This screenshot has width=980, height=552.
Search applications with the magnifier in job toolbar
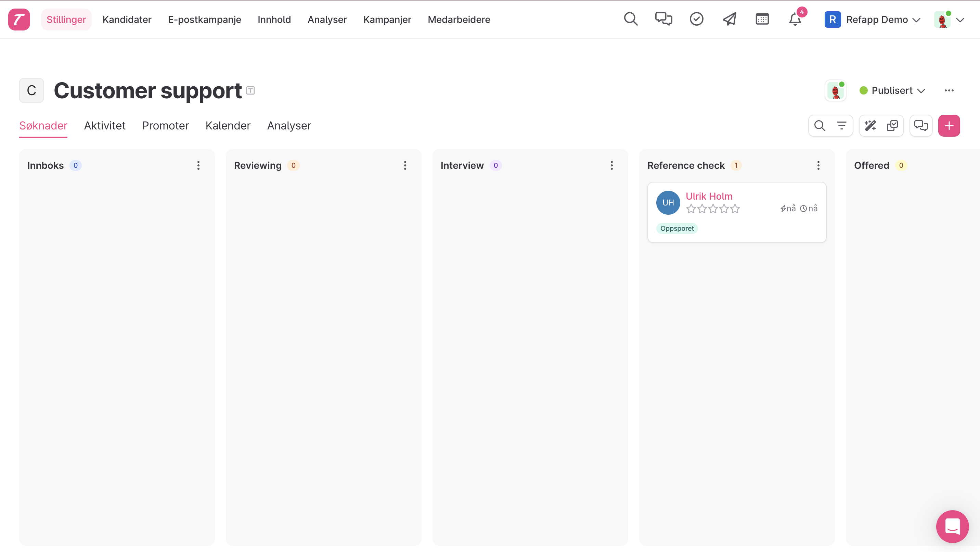click(820, 126)
